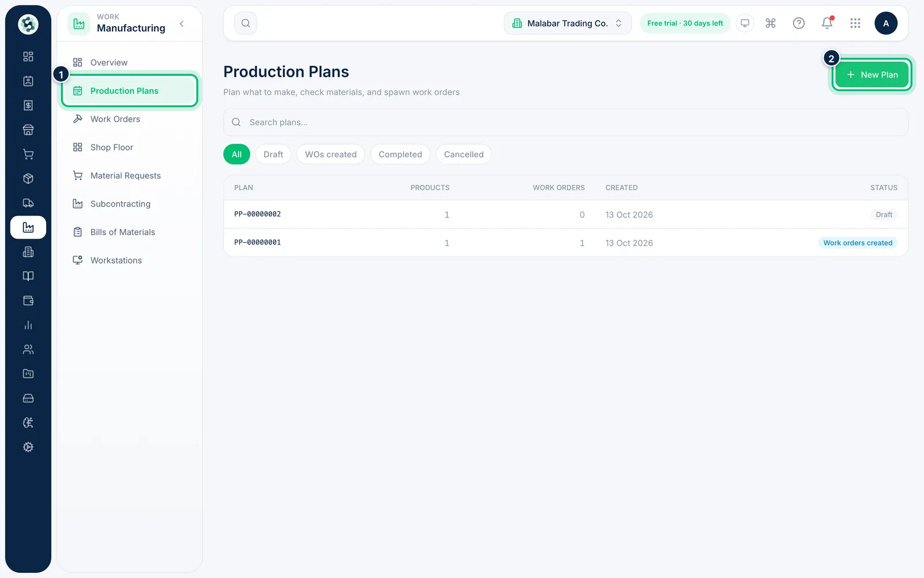Select the Draft filter chip
Image resolution: width=924 pixels, height=578 pixels.
(273, 154)
